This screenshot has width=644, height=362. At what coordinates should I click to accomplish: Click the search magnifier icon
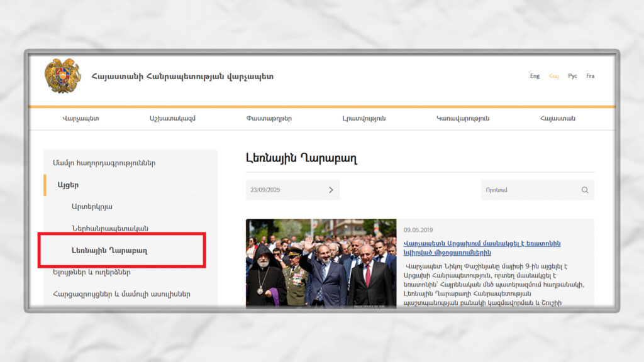click(585, 190)
